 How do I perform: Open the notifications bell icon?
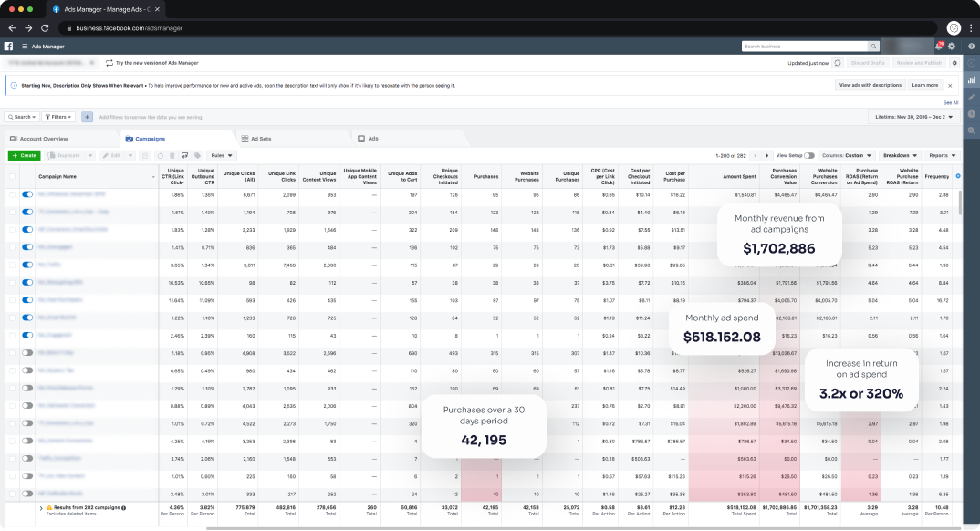tap(940, 46)
